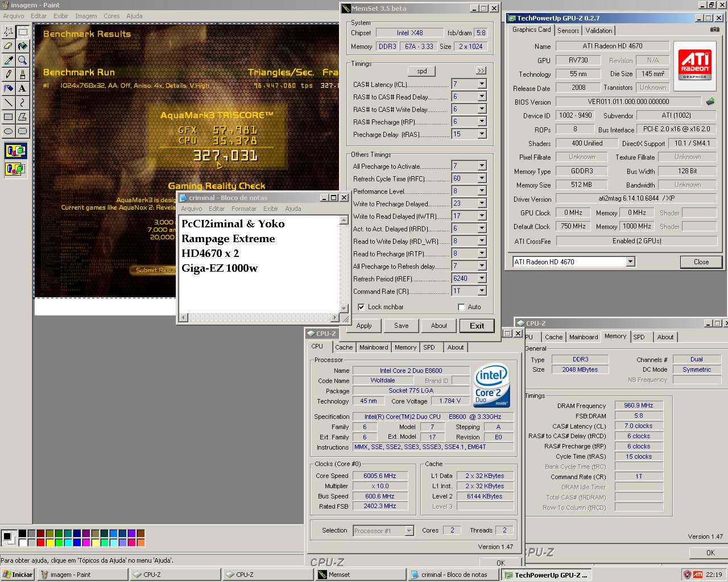Screen dimensions: 728x582
Task: Enable the Auto checkbox in MemSet
Action: click(x=461, y=307)
